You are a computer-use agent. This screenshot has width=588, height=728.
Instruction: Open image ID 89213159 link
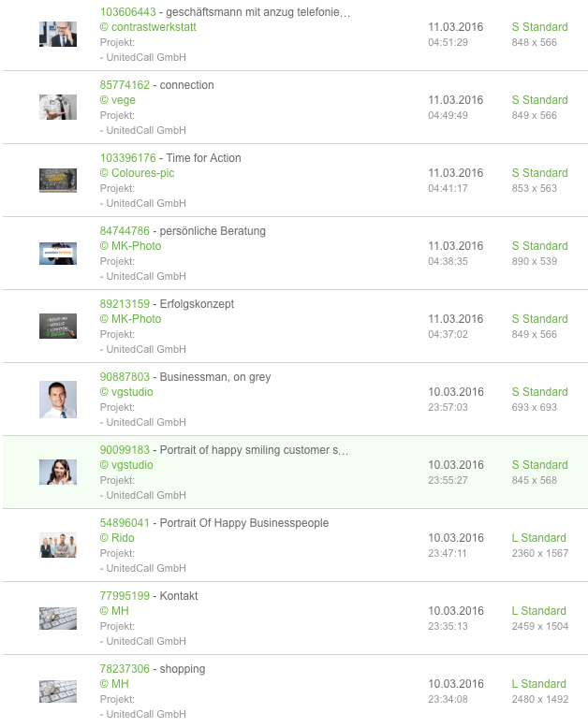click(x=125, y=303)
